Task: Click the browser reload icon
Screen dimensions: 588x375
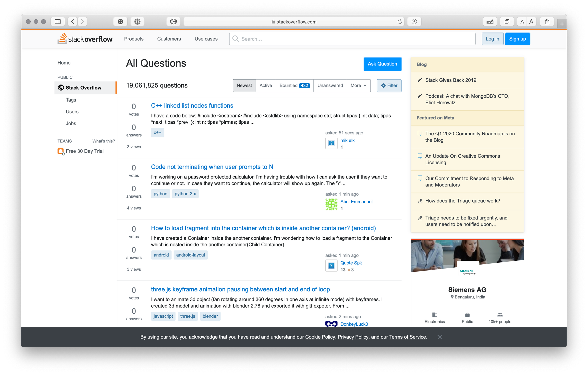Action: [400, 22]
